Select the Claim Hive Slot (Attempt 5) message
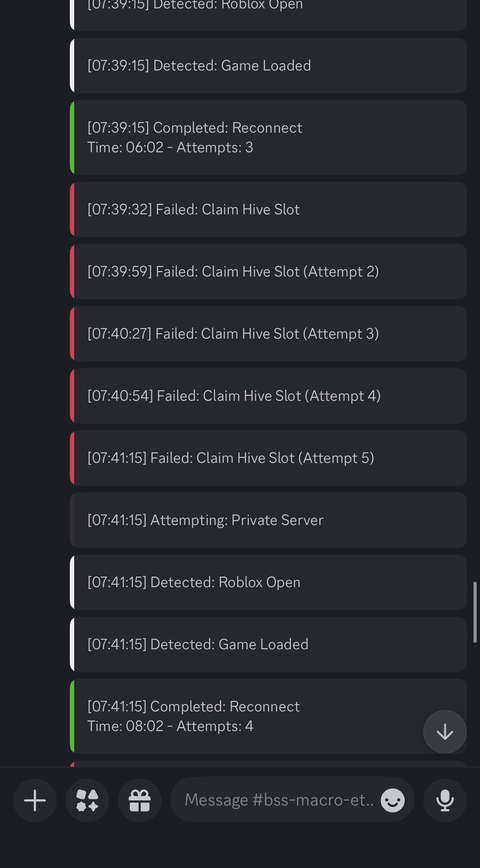 (268, 458)
